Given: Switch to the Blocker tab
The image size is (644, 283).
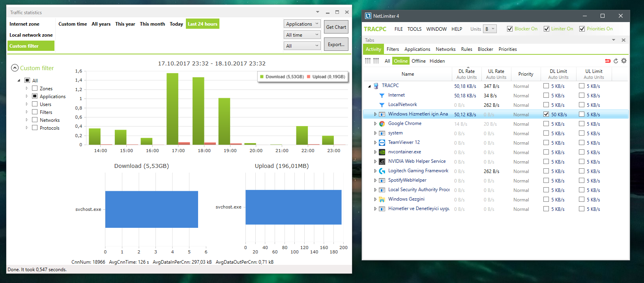Looking at the screenshot, I should tap(485, 49).
